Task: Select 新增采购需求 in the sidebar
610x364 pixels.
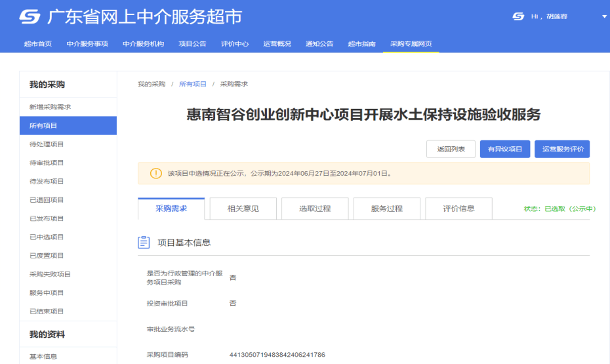Action: point(50,107)
